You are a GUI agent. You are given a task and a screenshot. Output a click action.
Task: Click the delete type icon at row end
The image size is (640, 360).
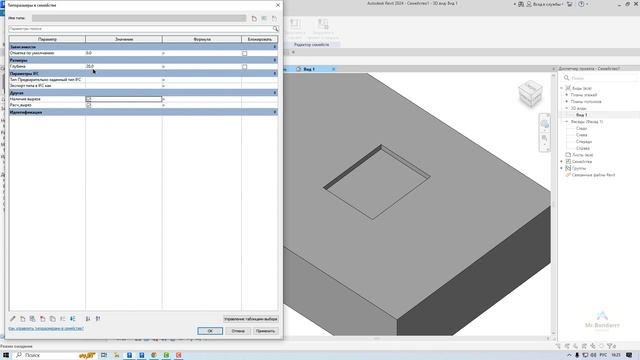[274, 18]
